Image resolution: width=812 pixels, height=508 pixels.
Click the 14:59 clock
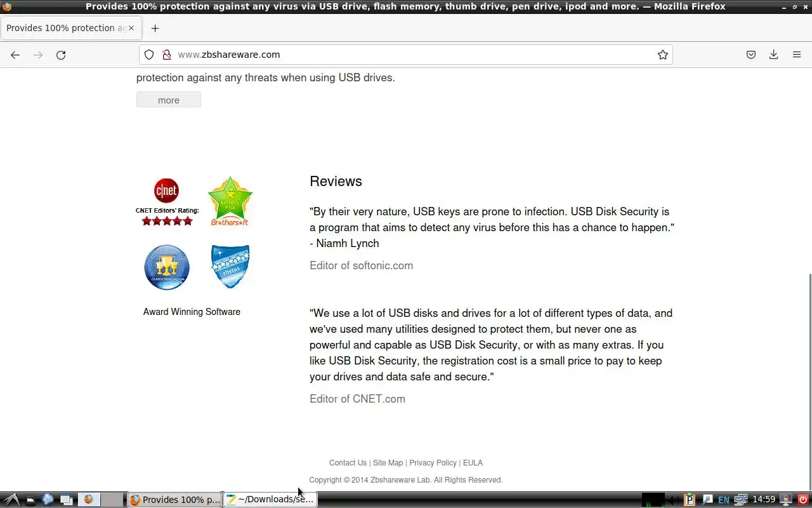click(x=764, y=500)
